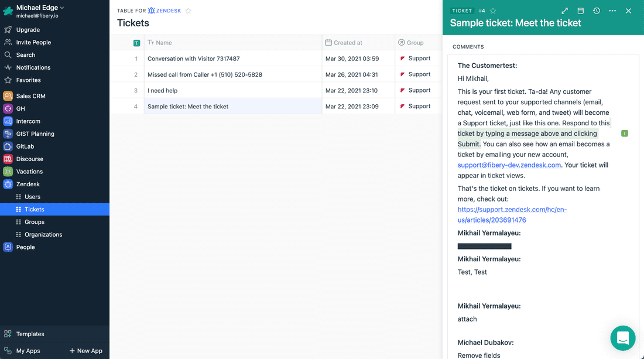Star the Tickets table as favorite
Viewport: 644px width, 359px height.
pos(188,11)
